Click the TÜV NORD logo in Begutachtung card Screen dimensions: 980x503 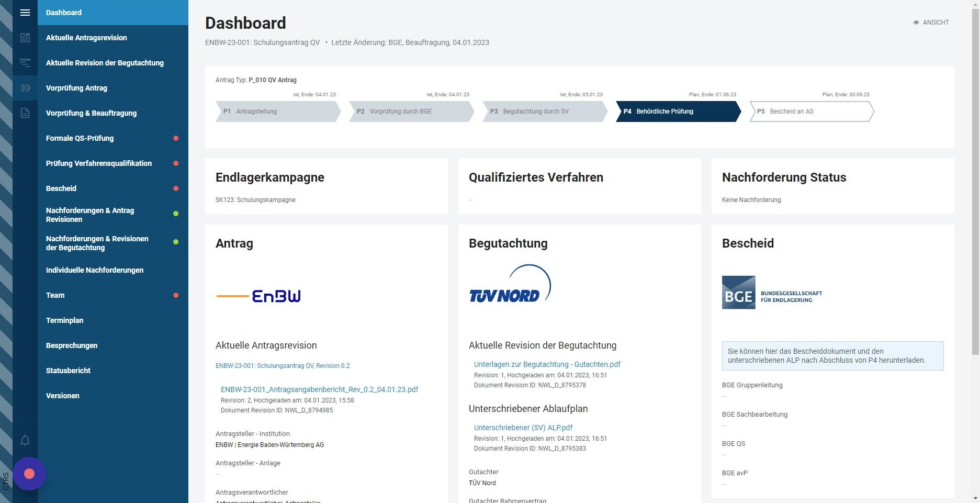pos(510,284)
